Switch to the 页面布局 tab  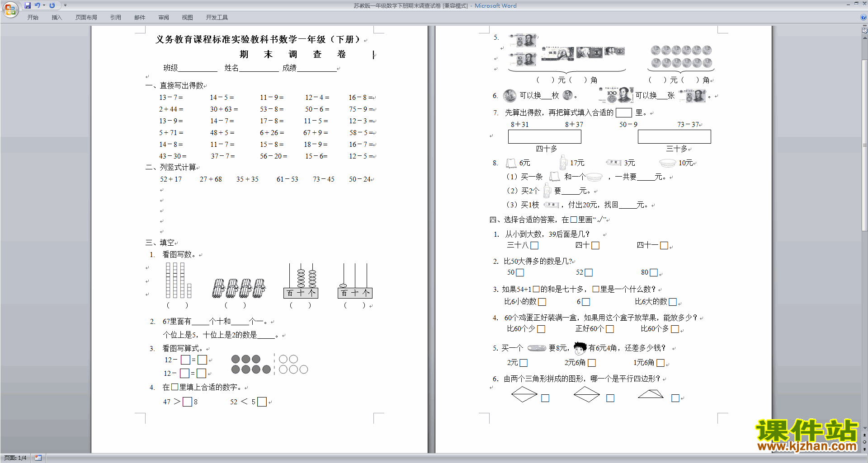pyautogui.click(x=86, y=18)
